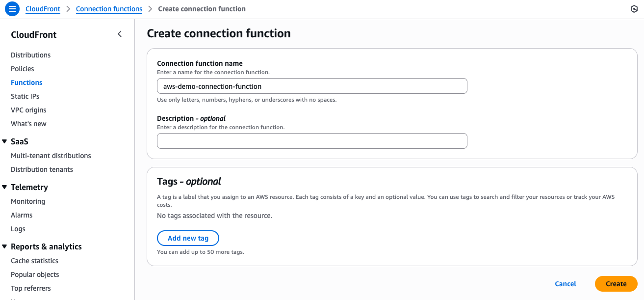Click the orange Create button
The image size is (644, 300).
point(616,284)
